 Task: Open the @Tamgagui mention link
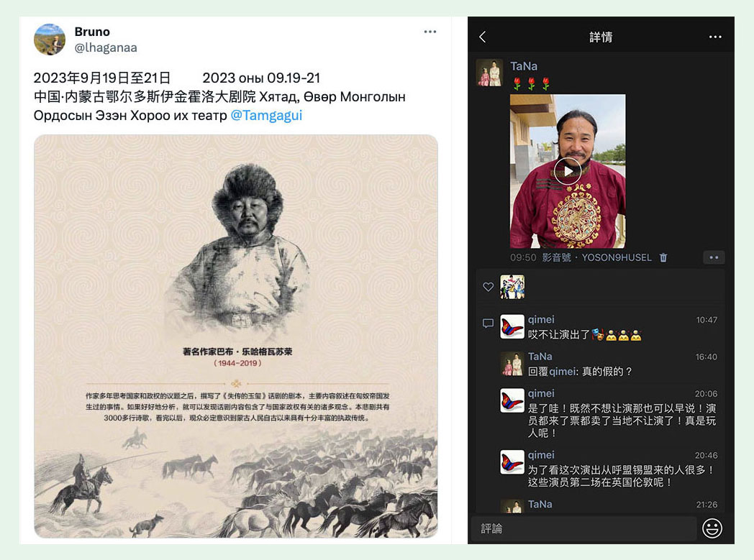[266, 115]
